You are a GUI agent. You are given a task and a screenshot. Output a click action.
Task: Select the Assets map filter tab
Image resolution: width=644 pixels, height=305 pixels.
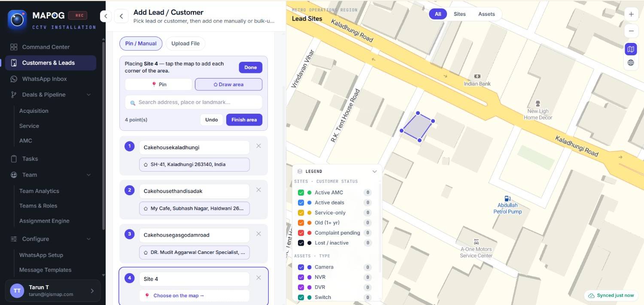(x=486, y=14)
